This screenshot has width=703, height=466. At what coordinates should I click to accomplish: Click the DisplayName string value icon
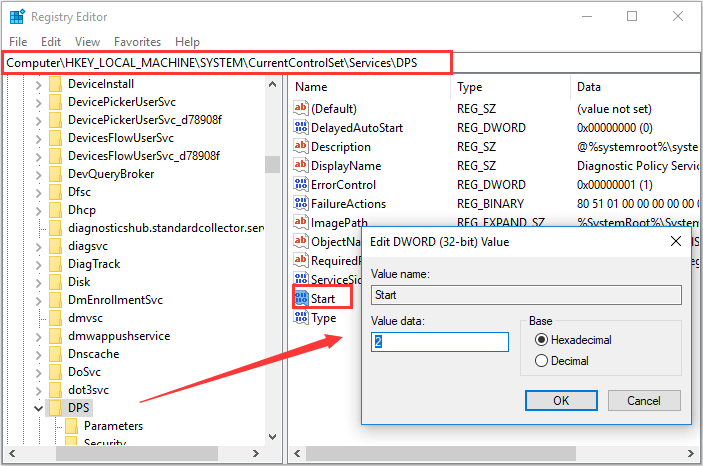pos(301,165)
